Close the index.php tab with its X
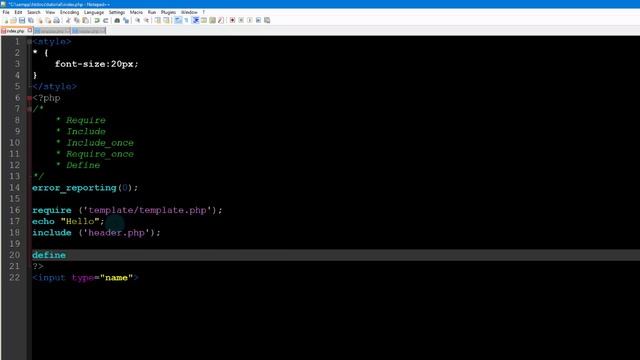The image size is (640, 360). 30,30
